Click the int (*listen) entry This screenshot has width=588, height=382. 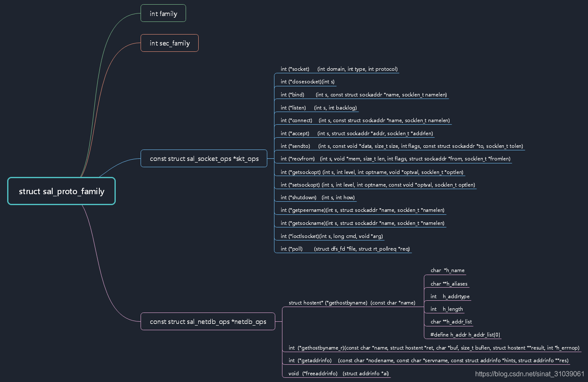pos(319,108)
